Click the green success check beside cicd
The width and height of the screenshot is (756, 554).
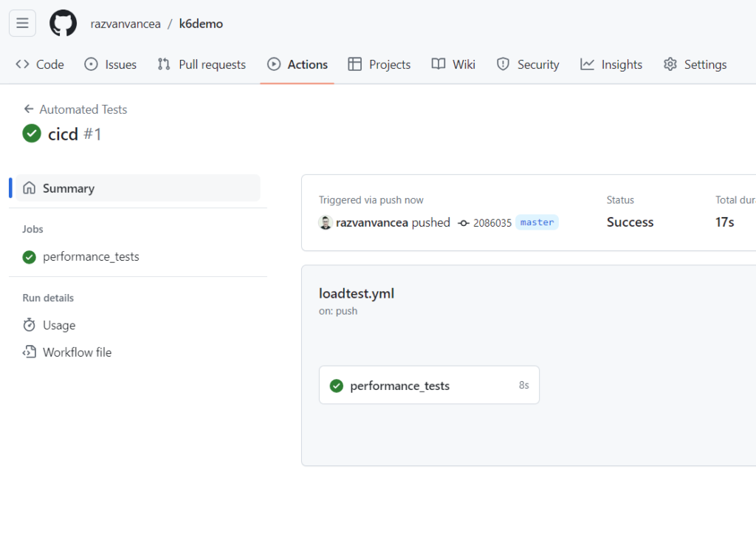[32, 134]
